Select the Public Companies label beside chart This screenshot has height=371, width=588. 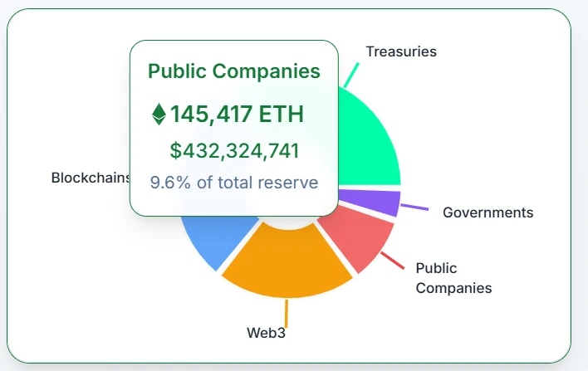[x=453, y=278]
